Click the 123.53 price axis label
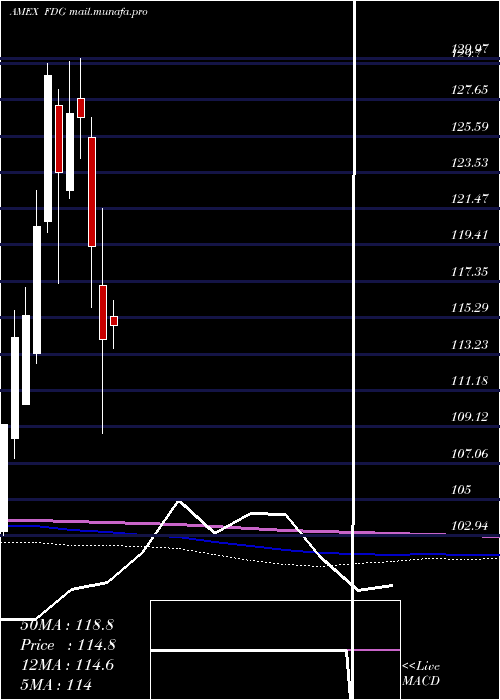Viewport: 500px width, 700px height. click(x=470, y=162)
